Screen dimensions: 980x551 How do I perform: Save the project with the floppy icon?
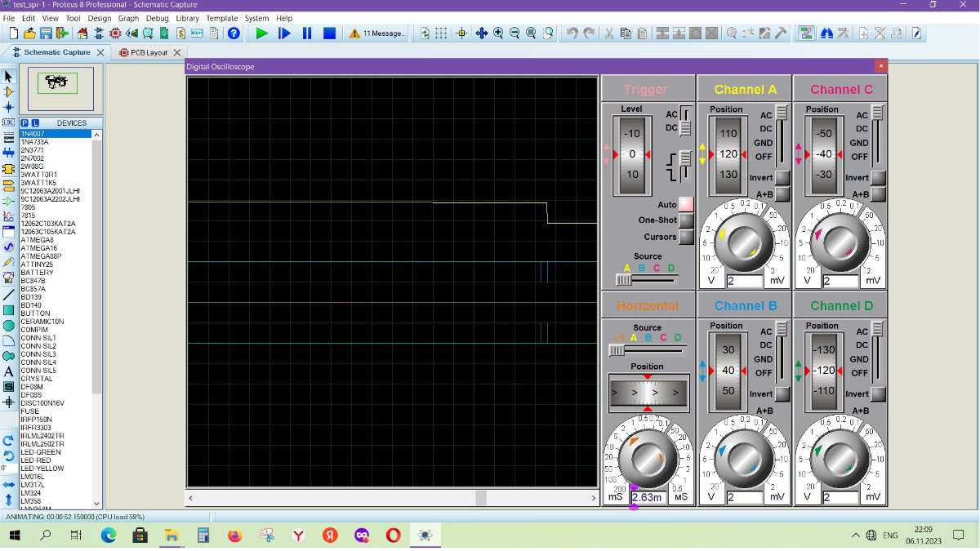(46, 33)
